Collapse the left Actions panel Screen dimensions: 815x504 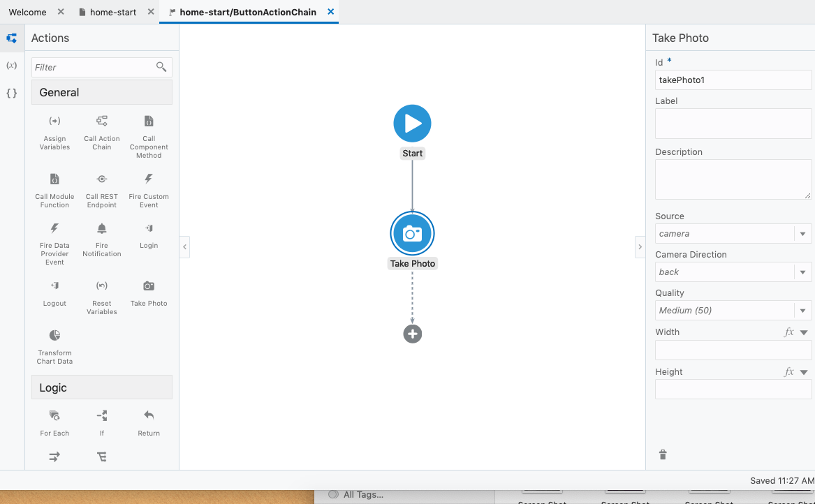pyautogui.click(x=184, y=247)
